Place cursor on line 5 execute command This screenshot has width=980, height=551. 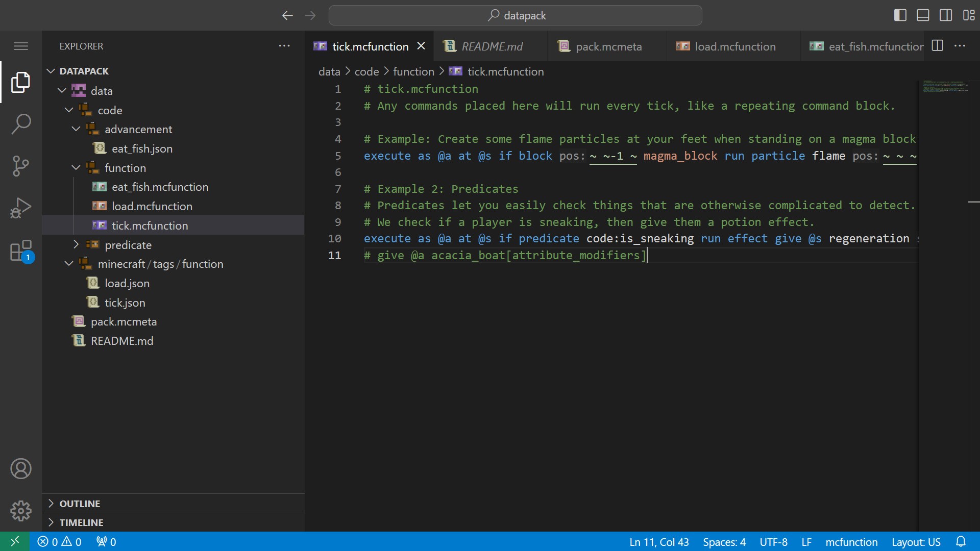(x=640, y=156)
